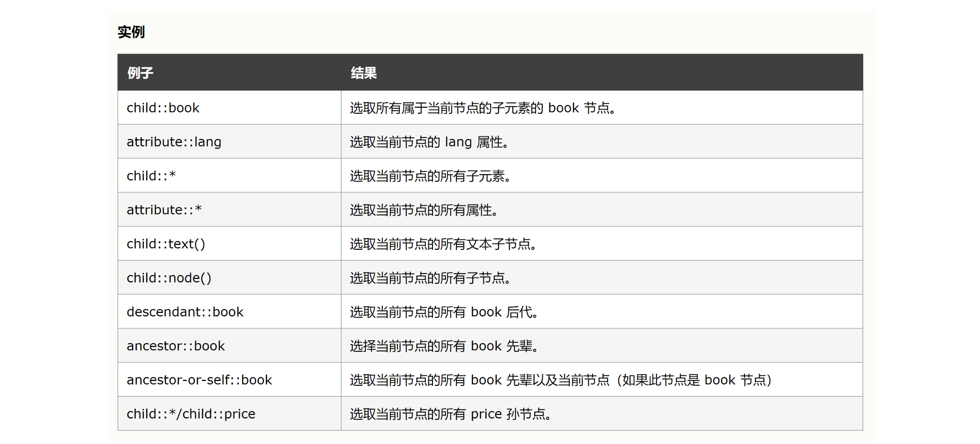Click the 结果 column header
Screen dimensions: 980x444
tap(363, 73)
